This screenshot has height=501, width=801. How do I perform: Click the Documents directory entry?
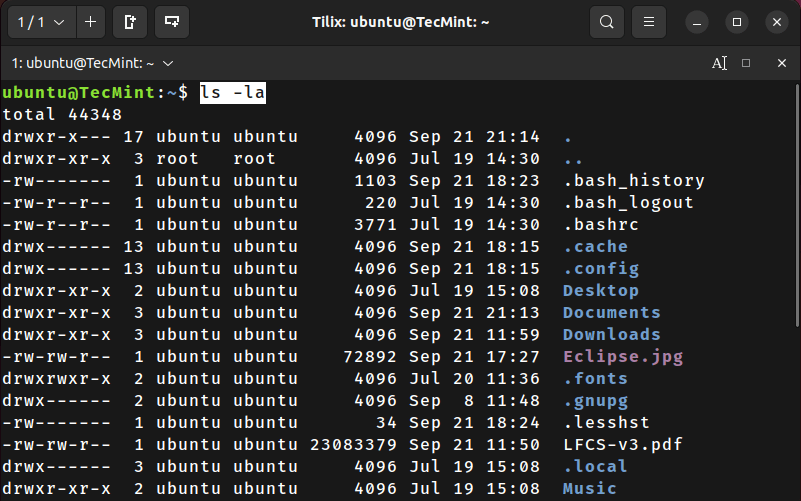tap(611, 312)
